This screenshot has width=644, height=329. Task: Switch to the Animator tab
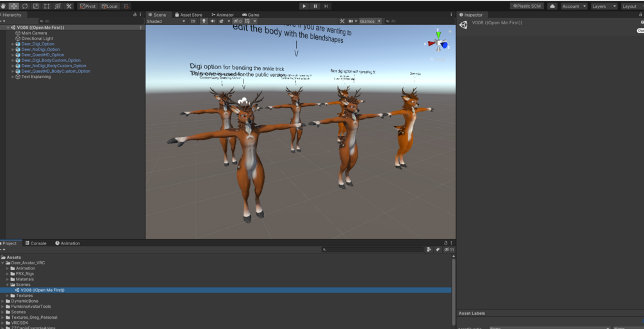coord(222,15)
